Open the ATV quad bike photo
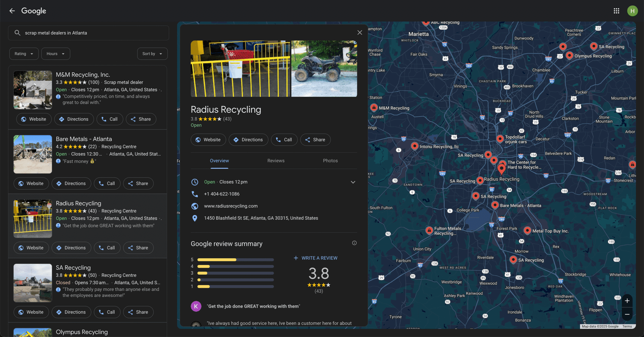This screenshot has width=644, height=337. click(324, 68)
